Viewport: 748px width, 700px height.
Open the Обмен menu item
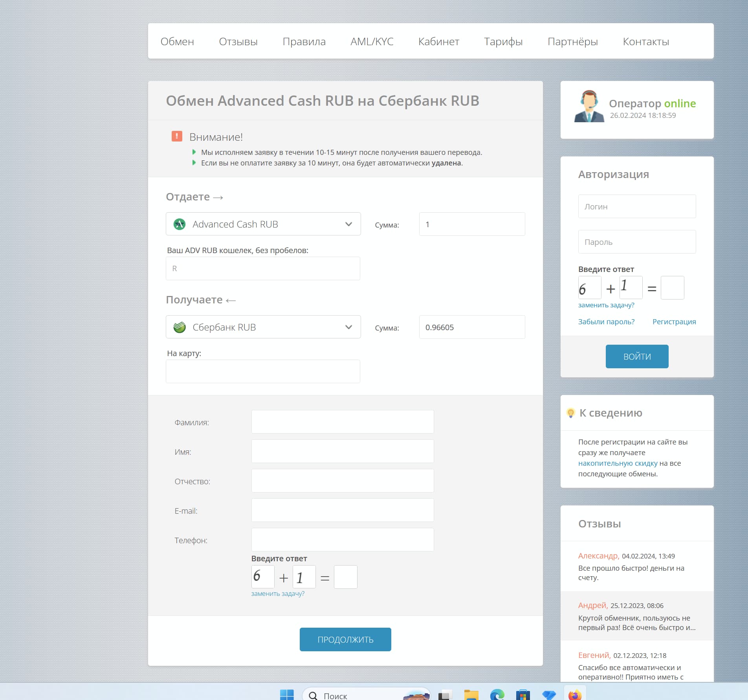tap(177, 41)
